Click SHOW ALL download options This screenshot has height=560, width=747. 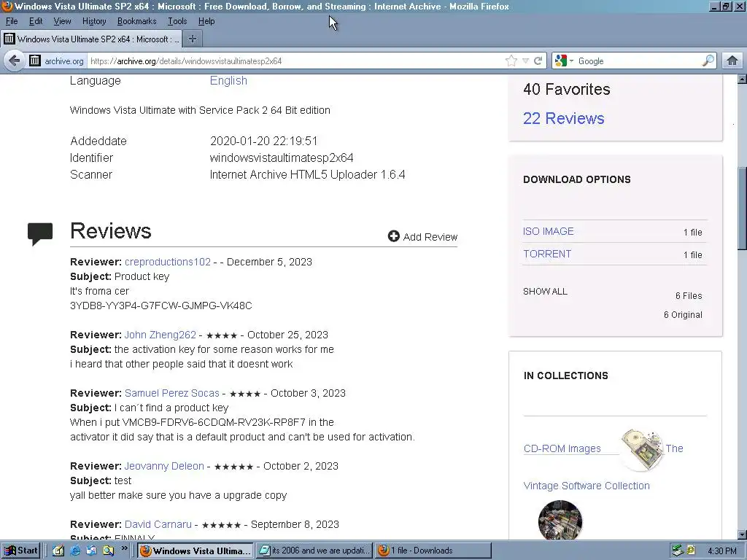[x=545, y=292]
